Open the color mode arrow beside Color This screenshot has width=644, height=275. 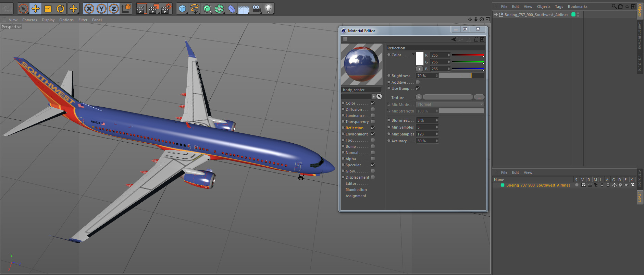coord(413,54)
